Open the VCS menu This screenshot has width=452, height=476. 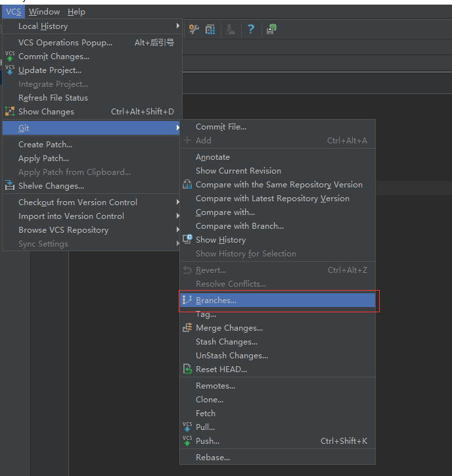[13, 12]
